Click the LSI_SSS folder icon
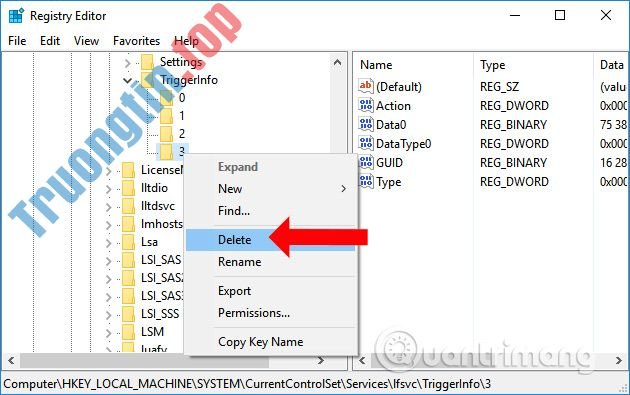Viewport: 630px width, 395px height. [128, 314]
